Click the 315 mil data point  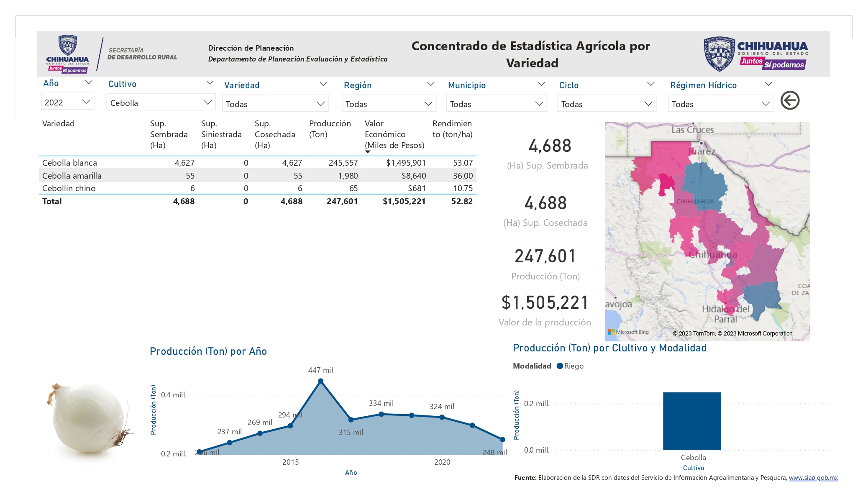351,420
